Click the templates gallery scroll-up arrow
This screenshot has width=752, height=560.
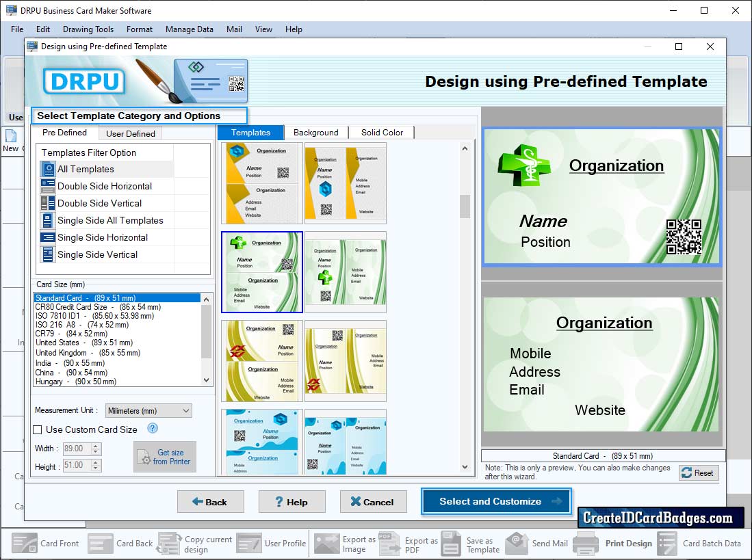click(x=465, y=148)
